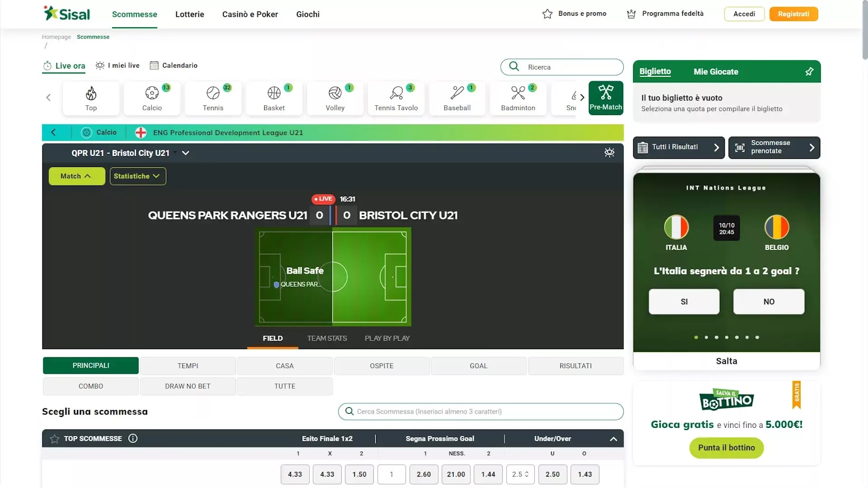The width and height of the screenshot is (868, 488).
Task: Click the info icon beside Top Scommesse
Action: click(x=133, y=439)
